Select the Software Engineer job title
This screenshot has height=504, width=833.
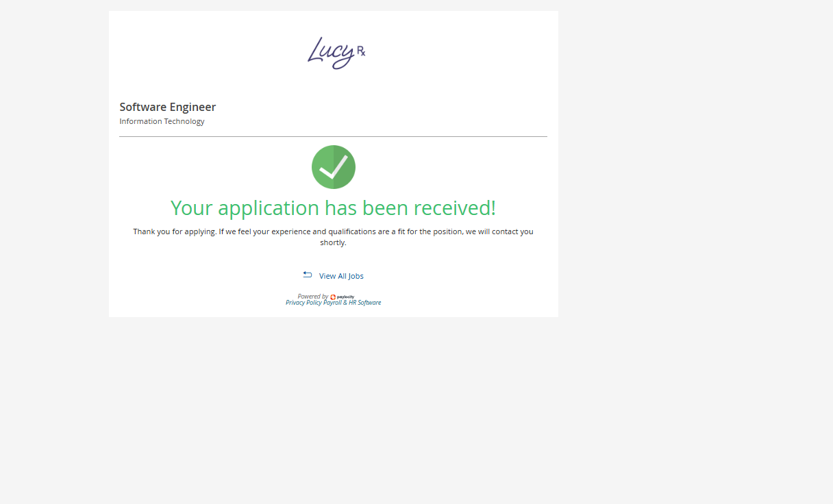[168, 107]
